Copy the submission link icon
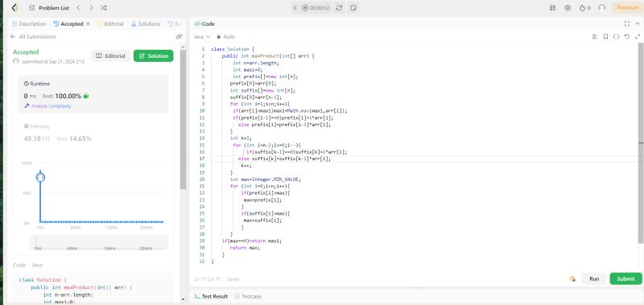 tap(179, 36)
